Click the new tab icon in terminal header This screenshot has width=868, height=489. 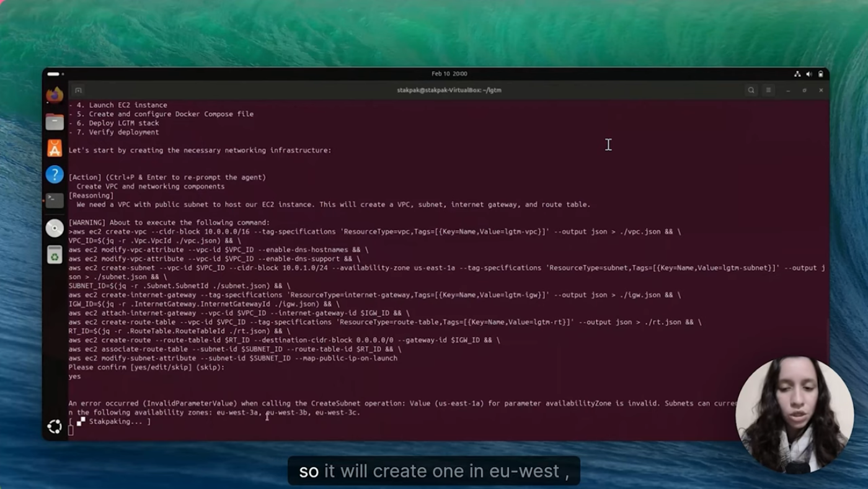coord(78,90)
